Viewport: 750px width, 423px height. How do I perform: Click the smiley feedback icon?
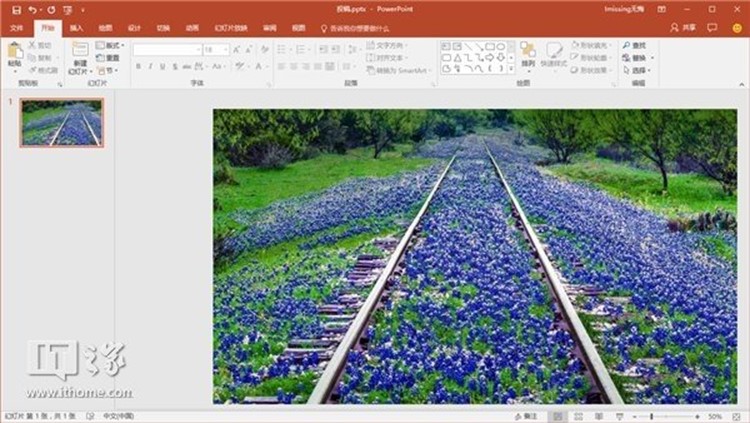[737, 28]
